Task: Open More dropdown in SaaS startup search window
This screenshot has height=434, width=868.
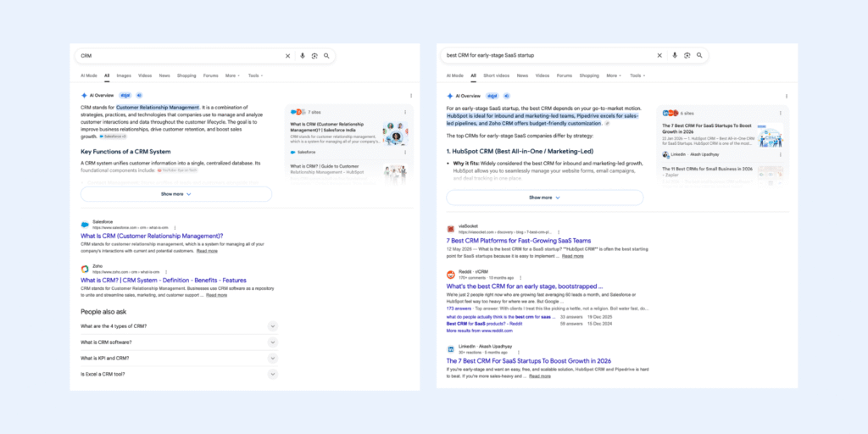Action: coord(614,75)
